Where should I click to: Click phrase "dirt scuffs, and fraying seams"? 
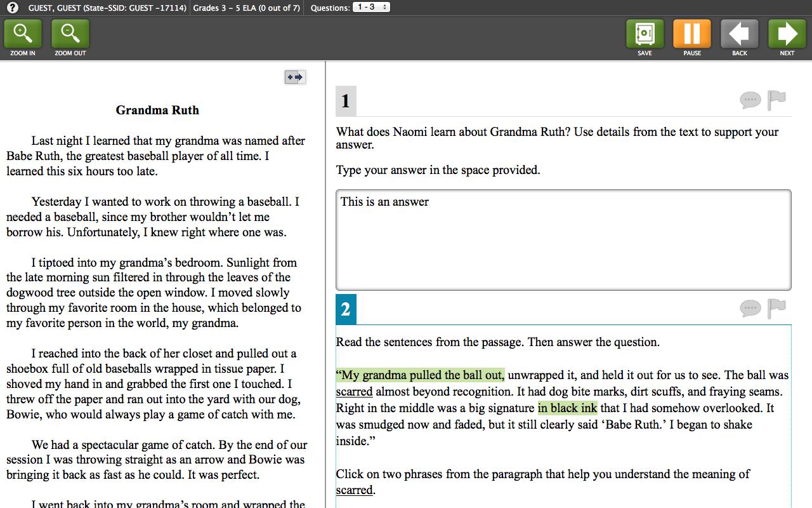pyautogui.click(x=706, y=391)
